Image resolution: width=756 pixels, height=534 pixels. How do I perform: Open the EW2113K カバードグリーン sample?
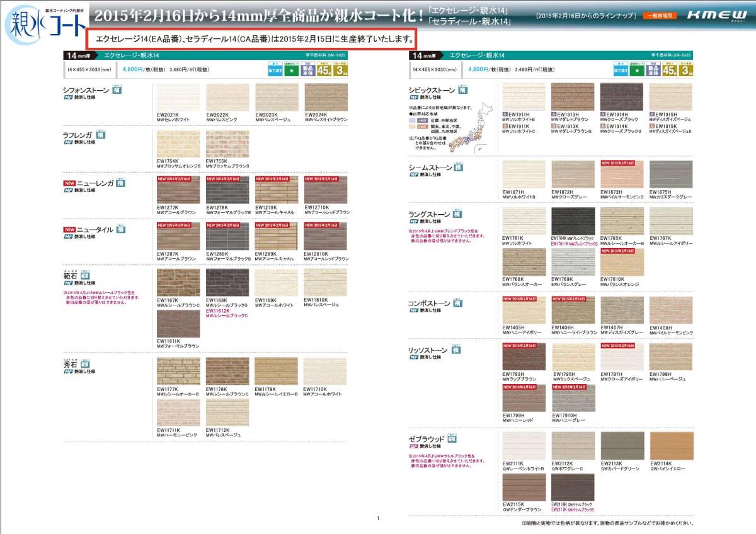point(622,446)
